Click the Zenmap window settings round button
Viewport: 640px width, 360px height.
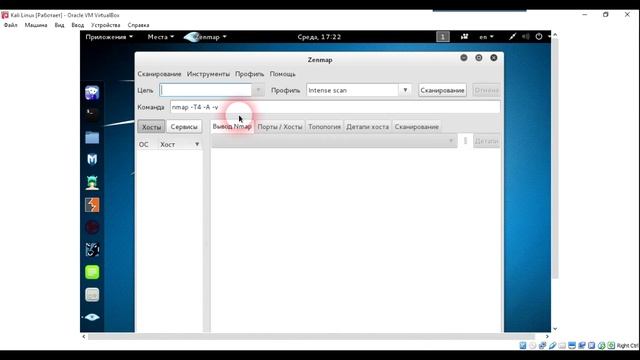tap(479, 58)
